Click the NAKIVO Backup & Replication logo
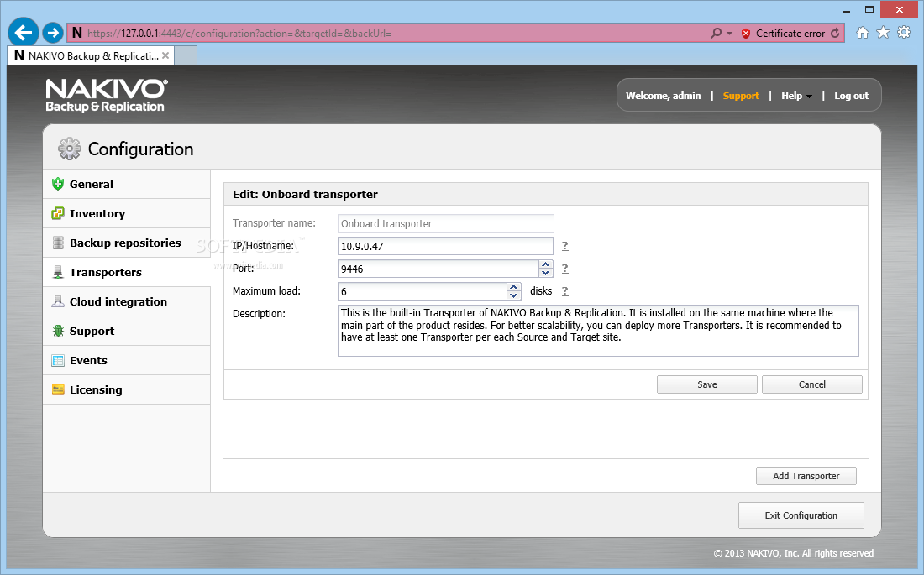The height and width of the screenshot is (575, 924). tap(107, 96)
